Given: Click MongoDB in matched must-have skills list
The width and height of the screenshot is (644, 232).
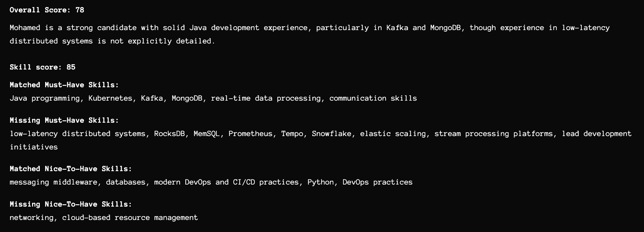Looking at the screenshot, I should pos(187,98).
